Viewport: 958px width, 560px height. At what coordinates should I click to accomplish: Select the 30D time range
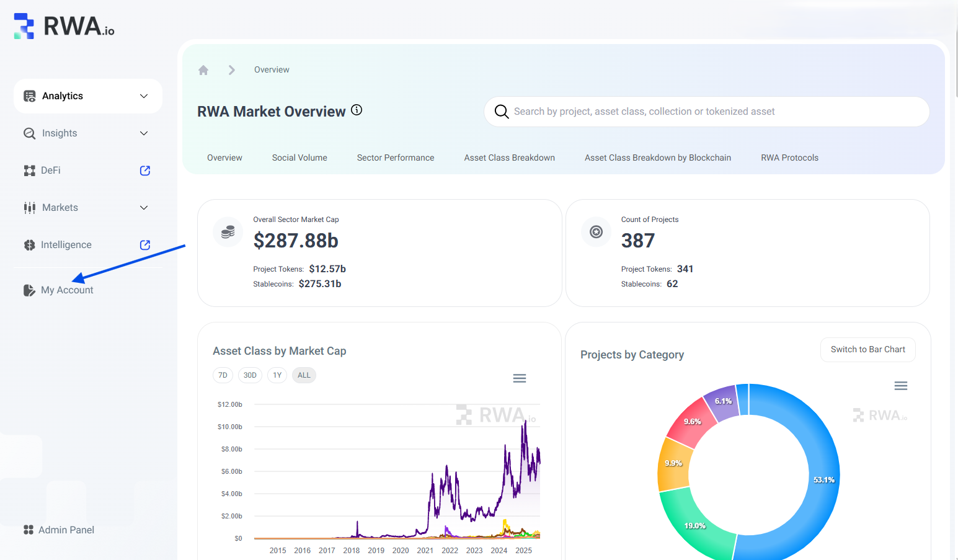click(x=250, y=375)
